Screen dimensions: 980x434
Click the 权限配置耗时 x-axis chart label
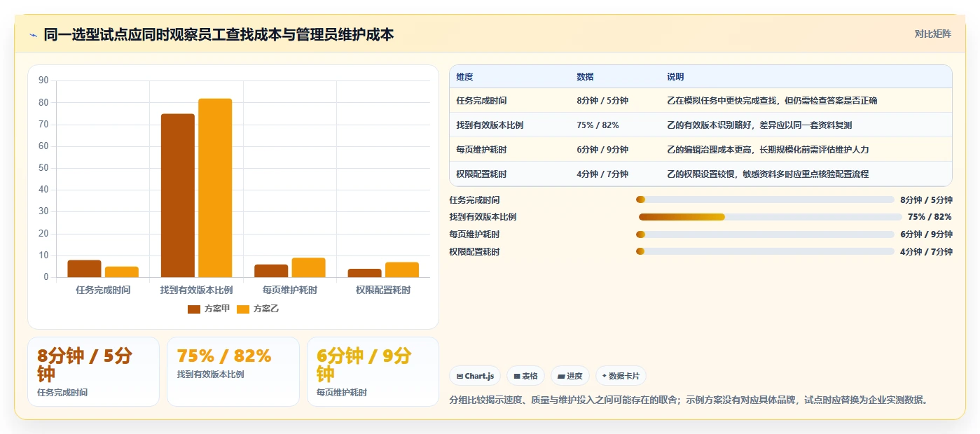point(383,290)
